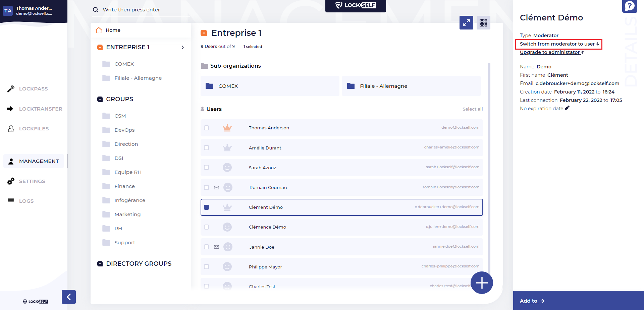Collapse the GROUPS section toggle
This screenshot has height=310, width=644.
[x=100, y=99]
